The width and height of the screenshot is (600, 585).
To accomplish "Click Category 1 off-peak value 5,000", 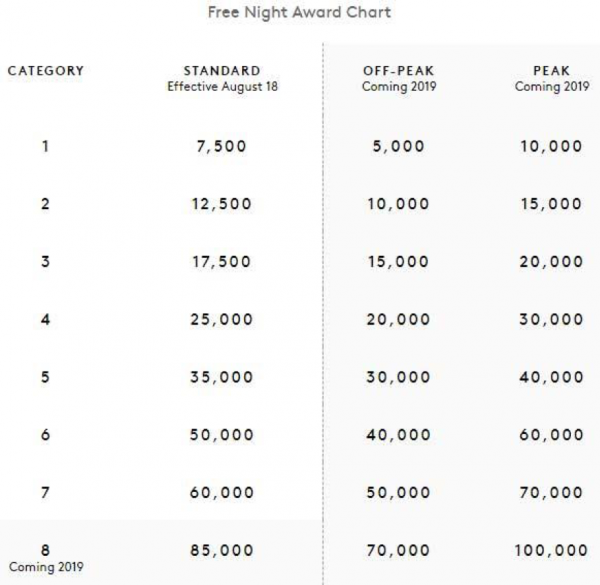I will pos(395,146).
